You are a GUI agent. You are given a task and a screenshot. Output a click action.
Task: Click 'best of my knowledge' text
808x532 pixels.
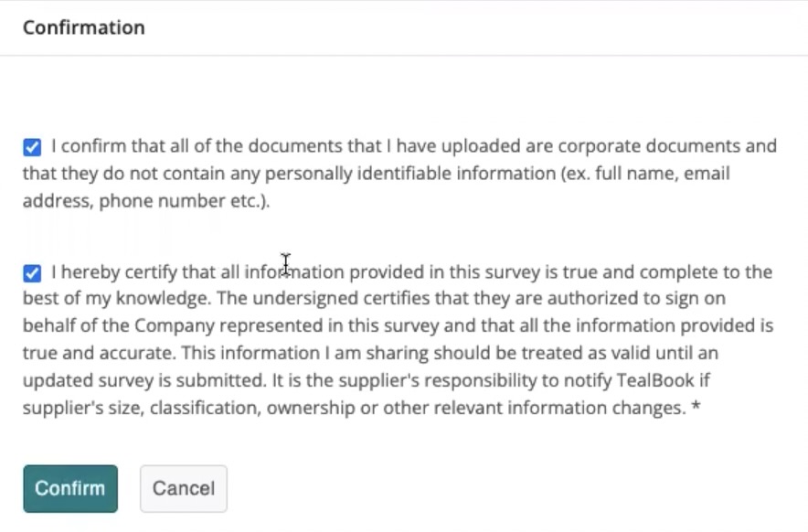point(99,299)
